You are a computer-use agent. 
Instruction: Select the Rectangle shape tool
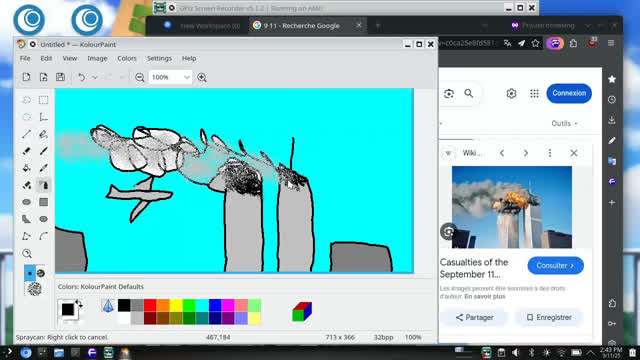point(43,202)
